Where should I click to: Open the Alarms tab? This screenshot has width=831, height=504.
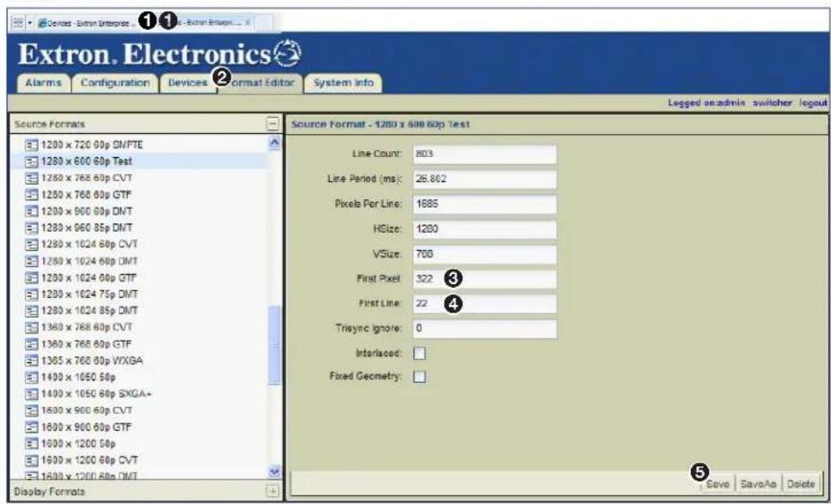tap(44, 83)
